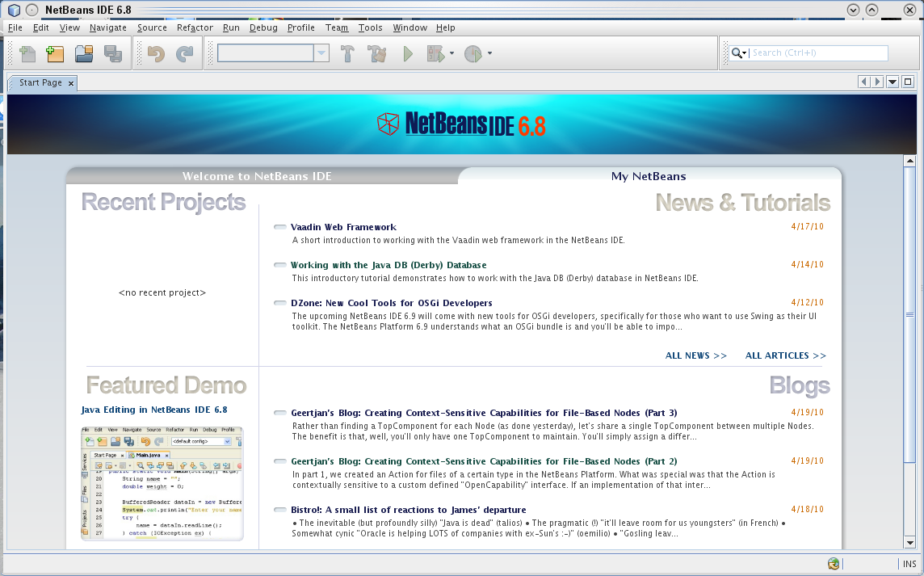This screenshot has width=924, height=576.
Task: Click the Debug Main Project icon
Action: 436,53
